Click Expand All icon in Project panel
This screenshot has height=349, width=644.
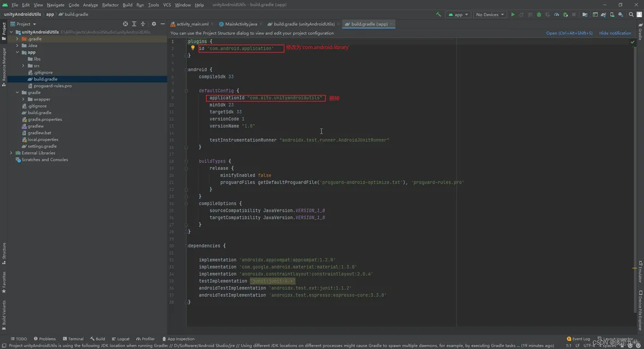(x=134, y=24)
